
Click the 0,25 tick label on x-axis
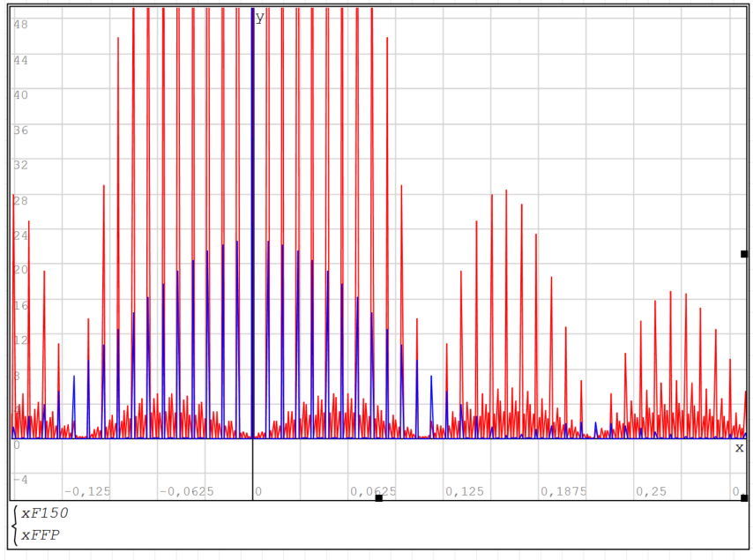(x=651, y=491)
